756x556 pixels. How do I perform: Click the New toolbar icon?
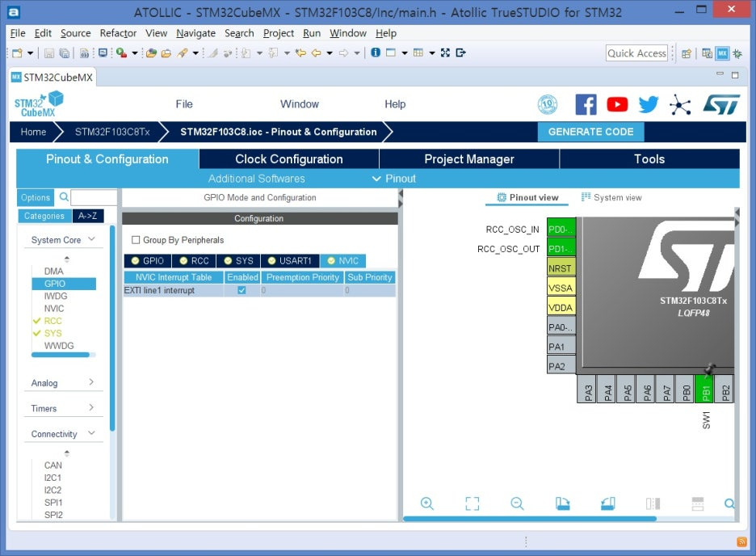(x=17, y=53)
